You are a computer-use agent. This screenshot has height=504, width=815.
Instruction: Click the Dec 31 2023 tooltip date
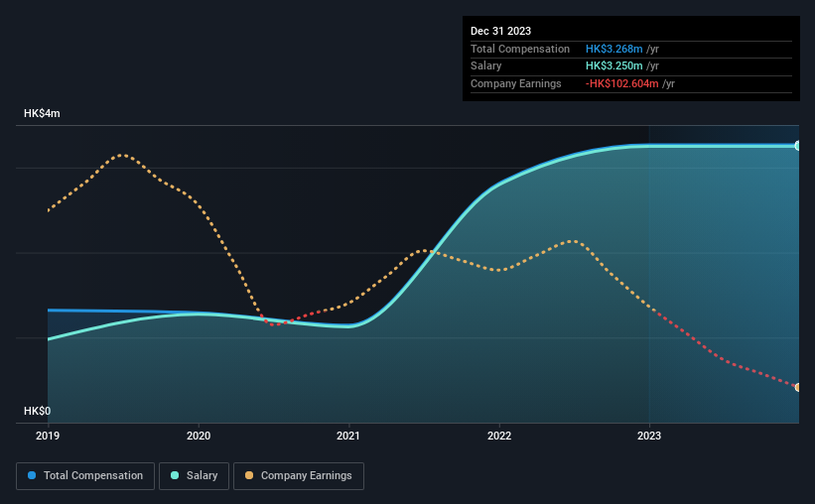pyautogui.click(x=500, y=31)
